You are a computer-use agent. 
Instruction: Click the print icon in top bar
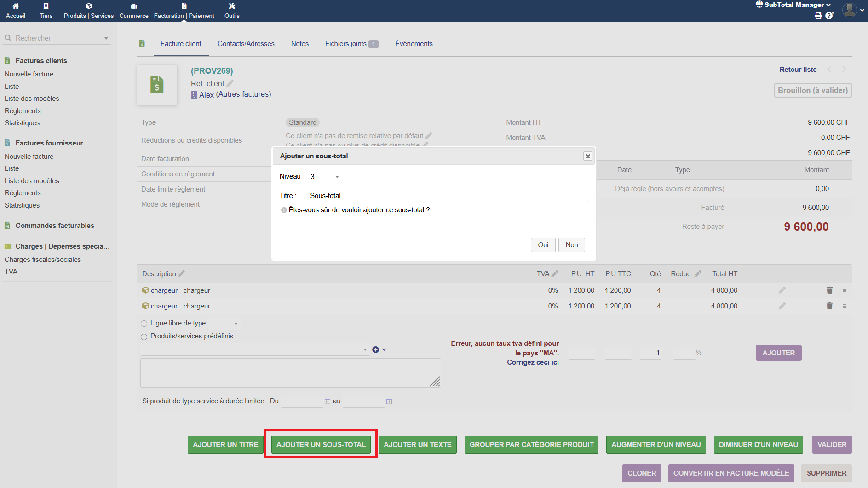tap(818, 16)
